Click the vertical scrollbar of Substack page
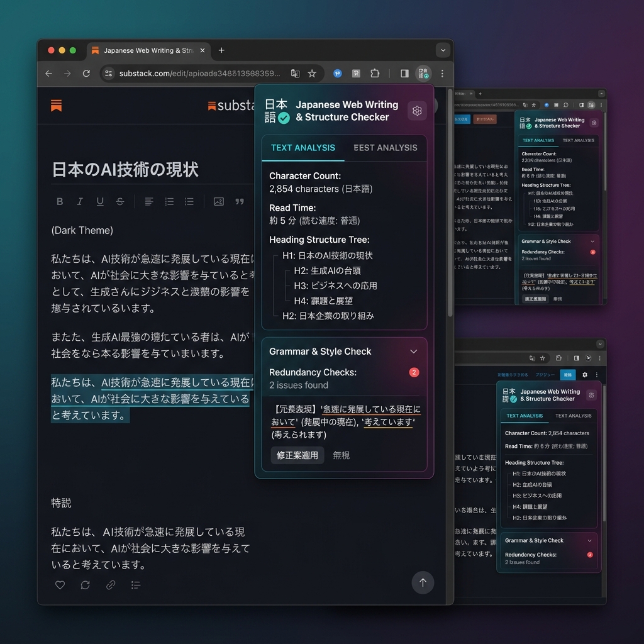Viewport: 644px width, 644px height. tap(450, 203)
